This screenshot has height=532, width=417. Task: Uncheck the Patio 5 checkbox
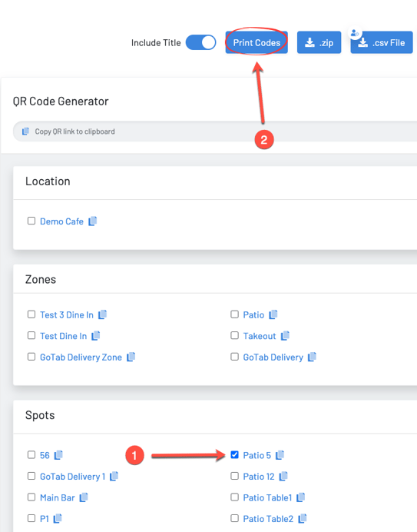[x=234, y=454]
